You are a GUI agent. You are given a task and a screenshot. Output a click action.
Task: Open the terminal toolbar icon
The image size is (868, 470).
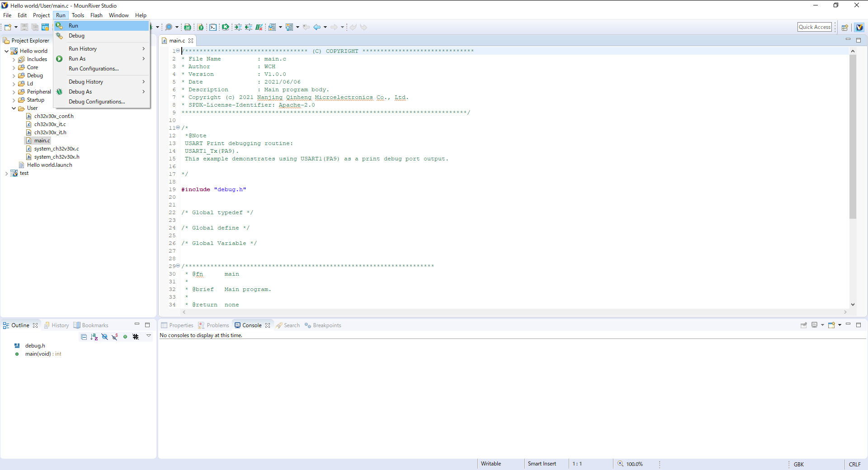tap(213, 27)
